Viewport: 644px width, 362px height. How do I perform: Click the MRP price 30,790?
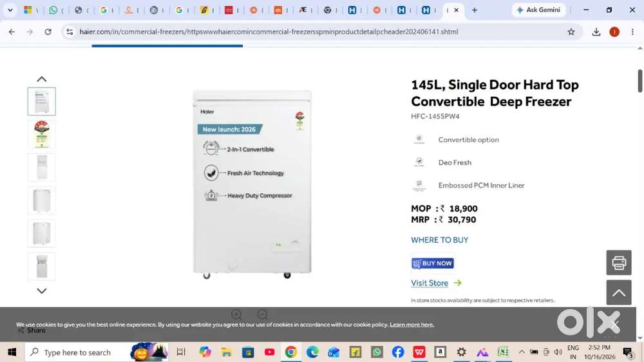tap(462, 220)
